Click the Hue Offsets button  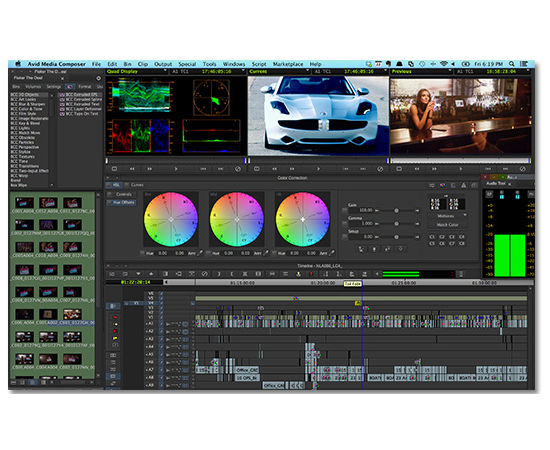(x=122, y=202)
